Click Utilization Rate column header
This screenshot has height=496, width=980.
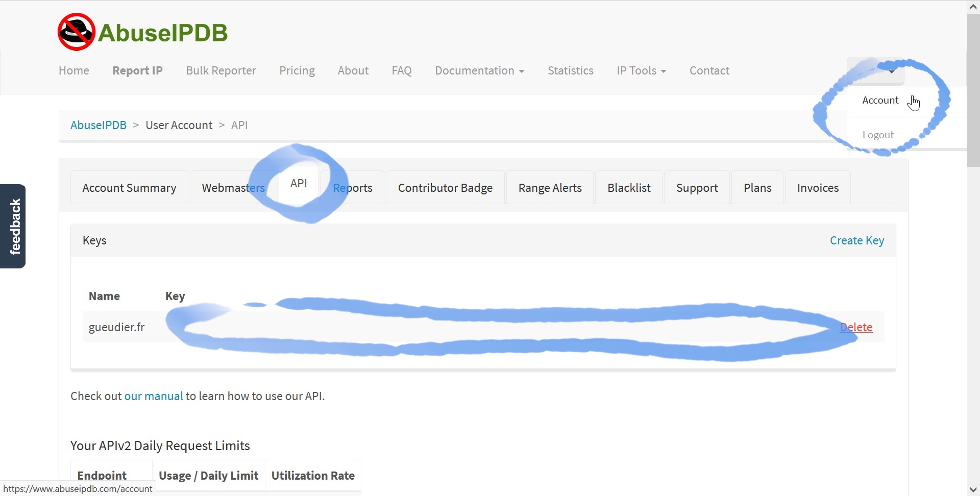click(313, 476)
